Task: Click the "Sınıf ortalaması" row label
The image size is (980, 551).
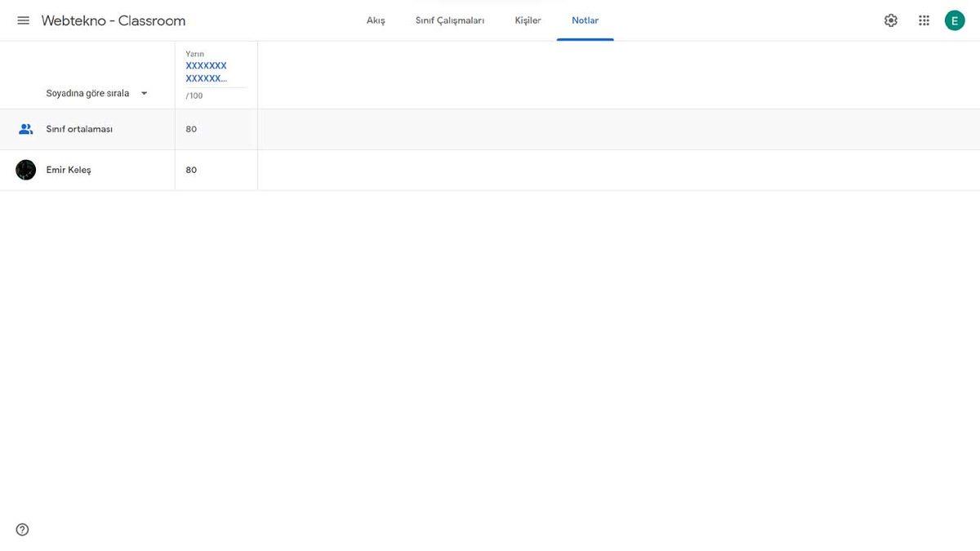Action: pyautogui.click(x=79, y=129)
